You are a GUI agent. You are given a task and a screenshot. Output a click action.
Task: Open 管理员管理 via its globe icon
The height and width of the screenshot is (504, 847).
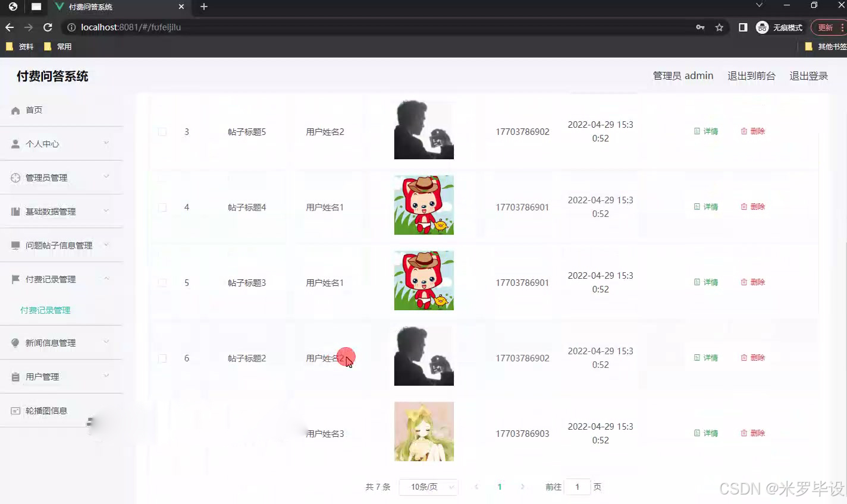15,177
